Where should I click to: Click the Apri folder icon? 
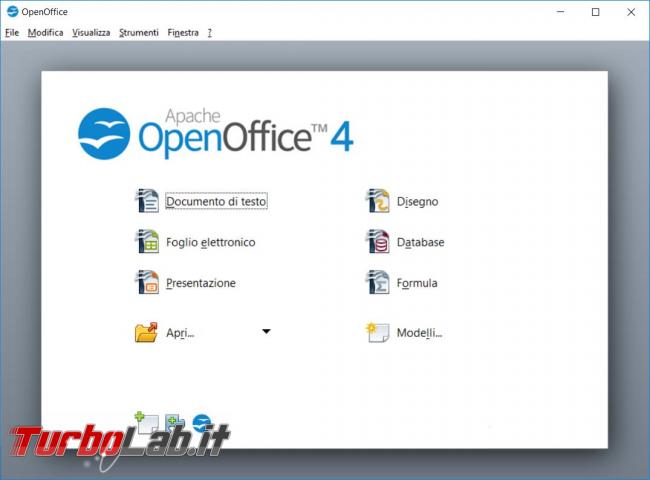click(x=146, y=332)
